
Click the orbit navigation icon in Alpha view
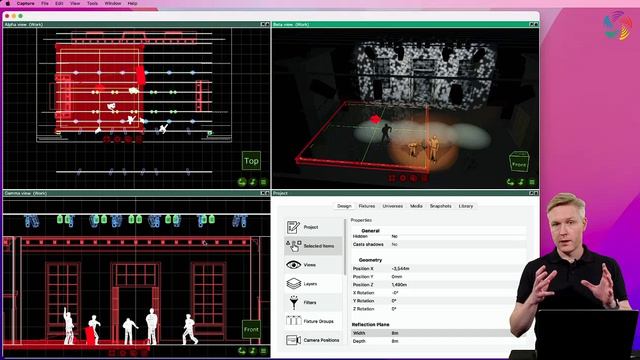tap(242, 182)
